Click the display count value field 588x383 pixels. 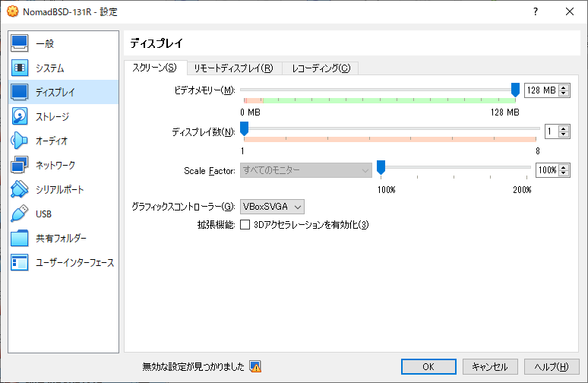pyautogui.click(x=552, y=131)
